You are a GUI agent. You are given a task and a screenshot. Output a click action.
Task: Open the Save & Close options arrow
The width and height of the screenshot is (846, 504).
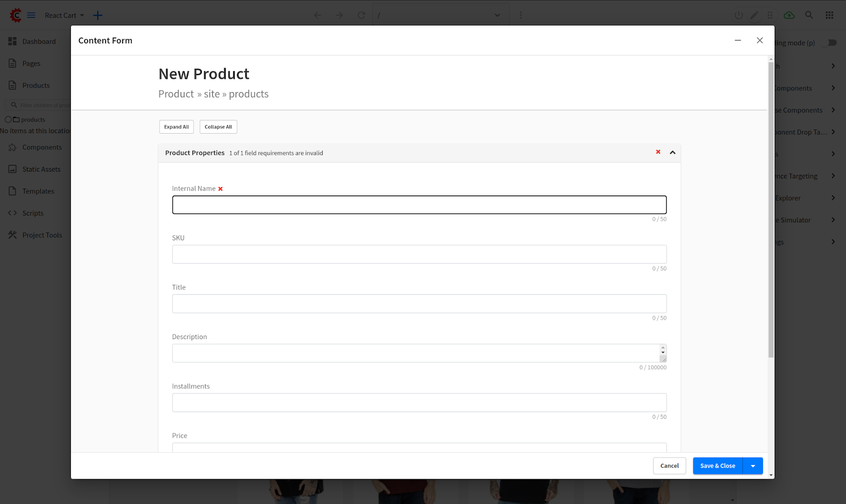click(753, 466)
